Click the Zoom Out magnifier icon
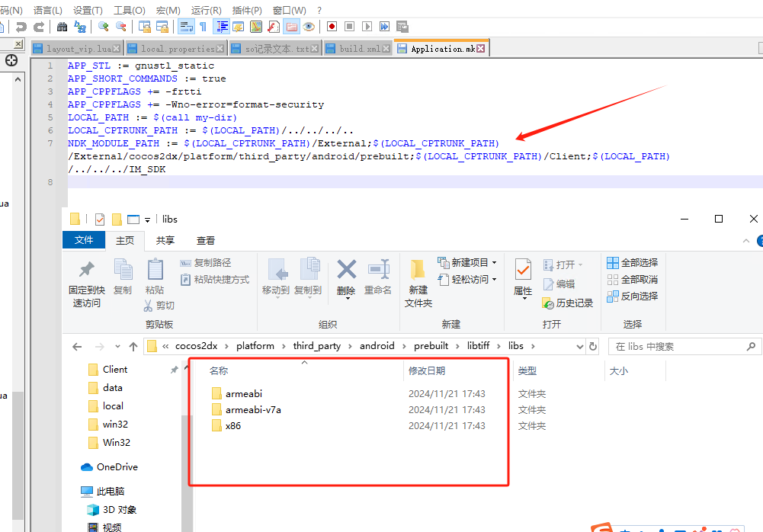This screenshot has width=763, height=532. click(121, 27)
